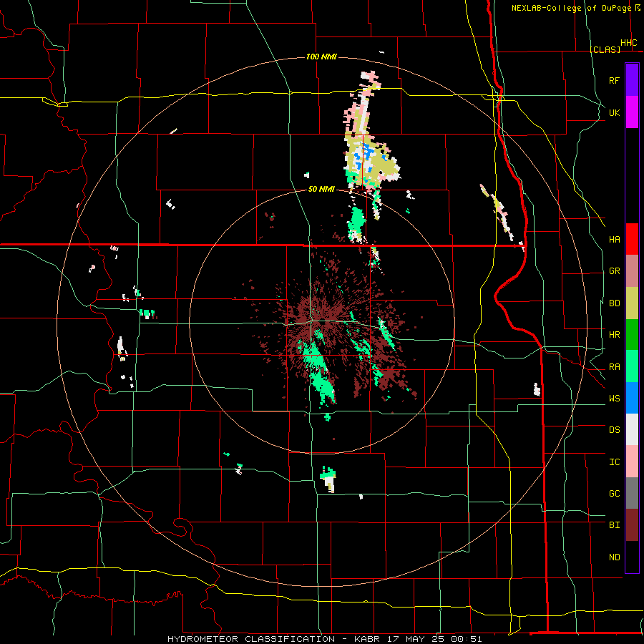Click the magenta UK legend swatch

632,112
